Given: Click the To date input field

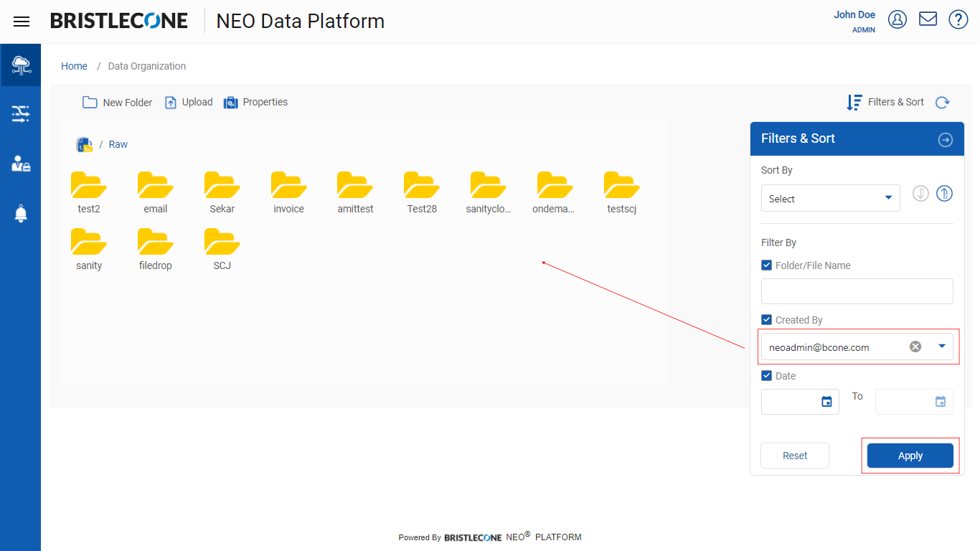Looking at the screenshot, I should click(914, 402).
